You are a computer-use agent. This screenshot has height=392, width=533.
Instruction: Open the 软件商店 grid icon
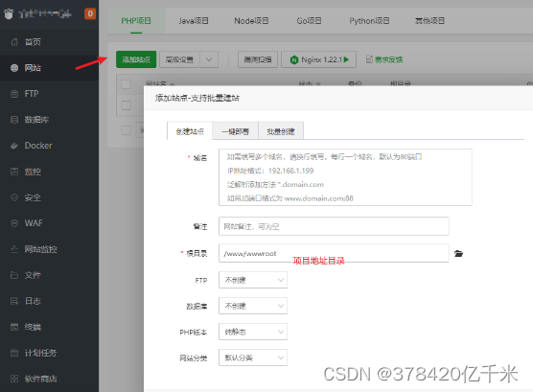tap(14, 379)
